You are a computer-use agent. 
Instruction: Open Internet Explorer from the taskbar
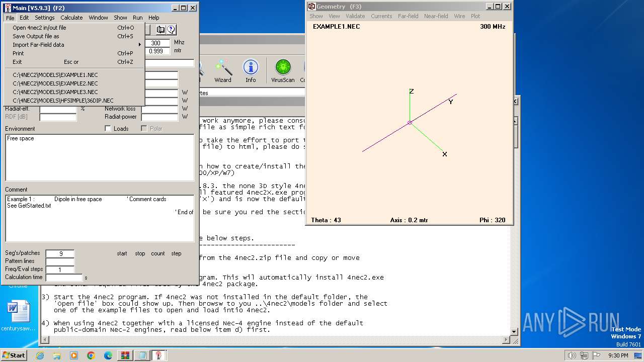point(40,355)
